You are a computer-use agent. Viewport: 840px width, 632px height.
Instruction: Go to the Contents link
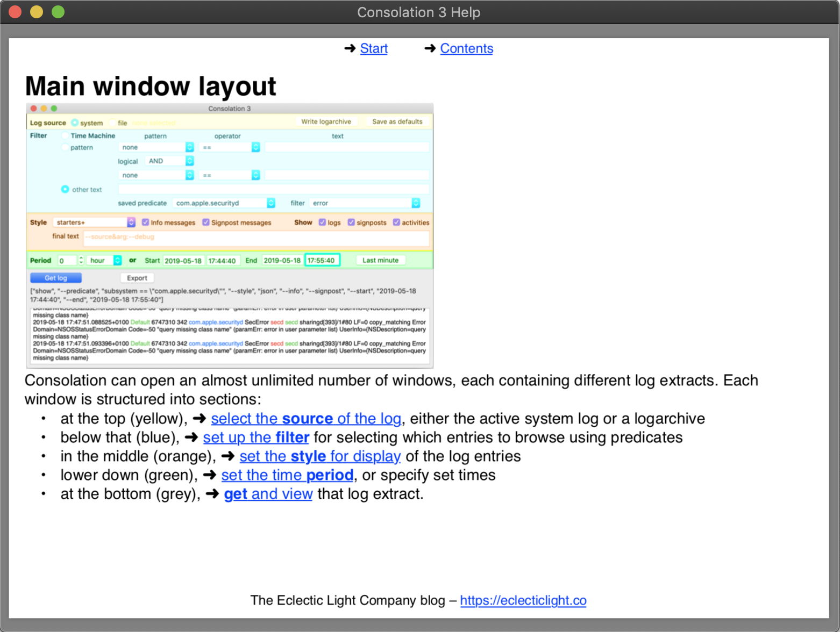(466, 48)
